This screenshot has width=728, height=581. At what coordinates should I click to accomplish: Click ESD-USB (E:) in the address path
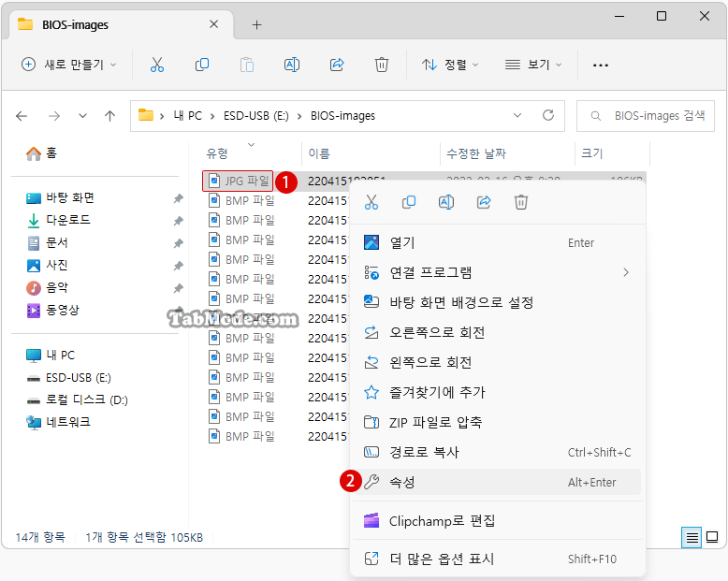click(255, 116)
